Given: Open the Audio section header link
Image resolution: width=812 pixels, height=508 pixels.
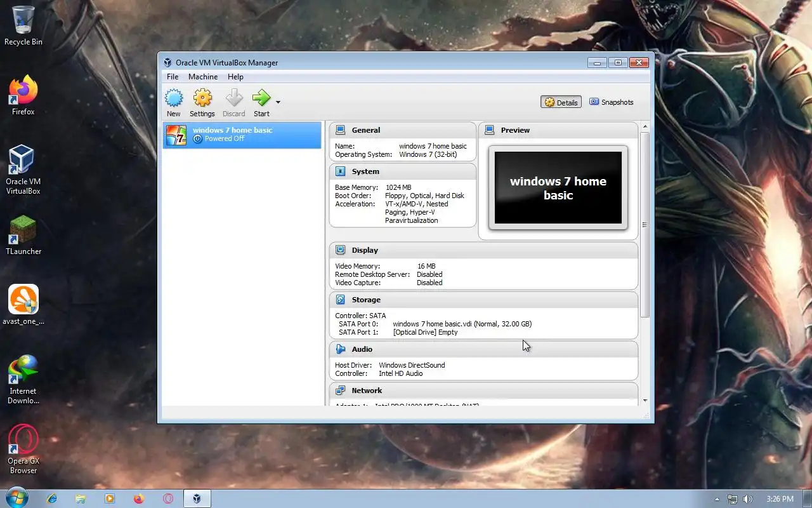Looking at the screenshot, I should (362, 349).
